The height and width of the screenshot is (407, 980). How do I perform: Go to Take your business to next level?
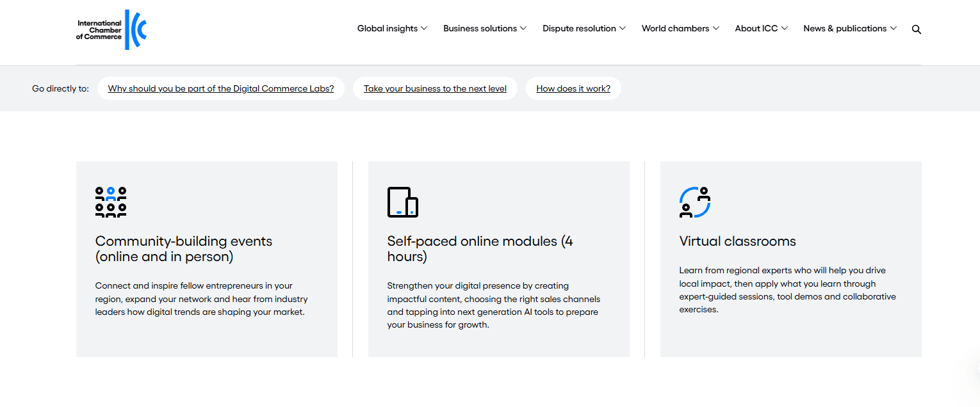click(435, 88)
